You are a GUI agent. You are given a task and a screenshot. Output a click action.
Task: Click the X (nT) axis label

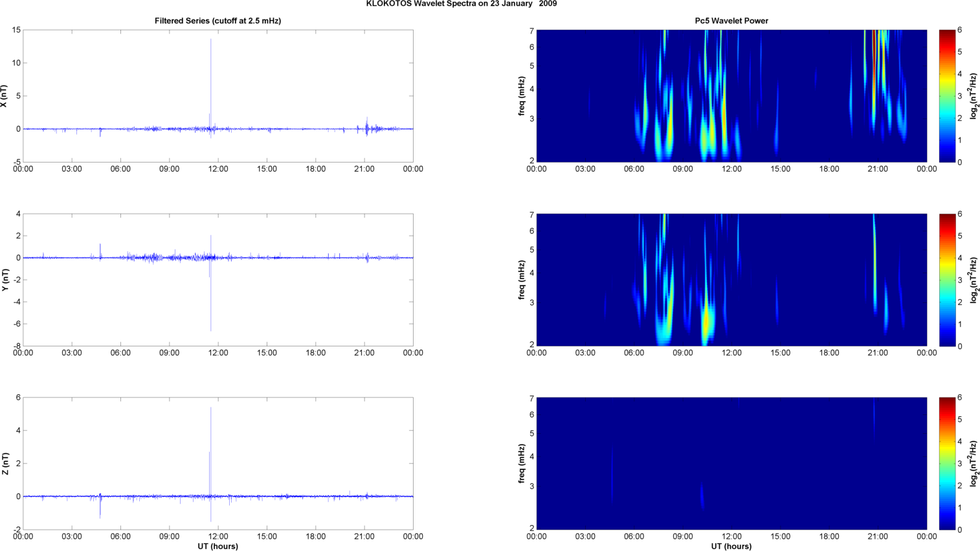(x=5, y=96)
